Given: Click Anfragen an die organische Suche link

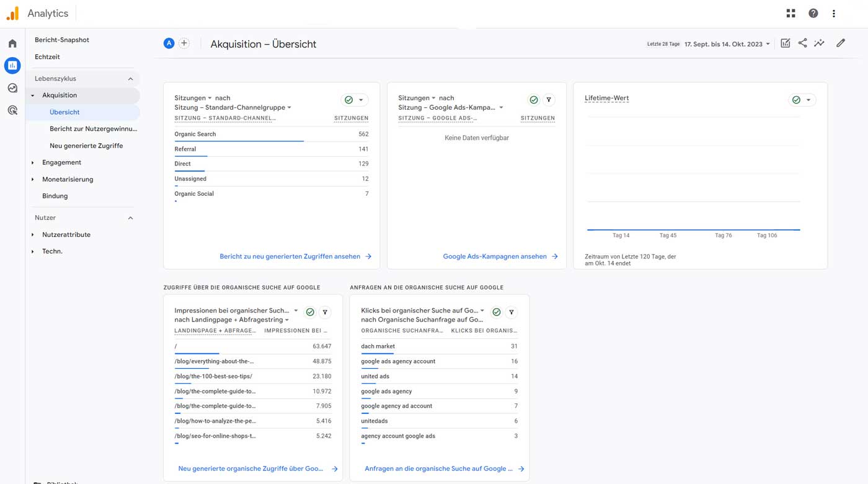Looking at the screenshot, I should [x=444, y=469].
